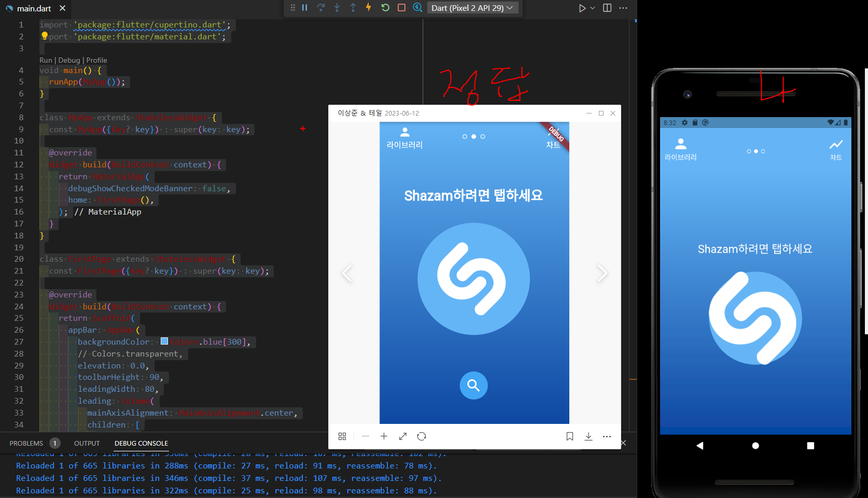Open the Dart (Pixel 2 API 29) session dropdown

pos(472,8)
